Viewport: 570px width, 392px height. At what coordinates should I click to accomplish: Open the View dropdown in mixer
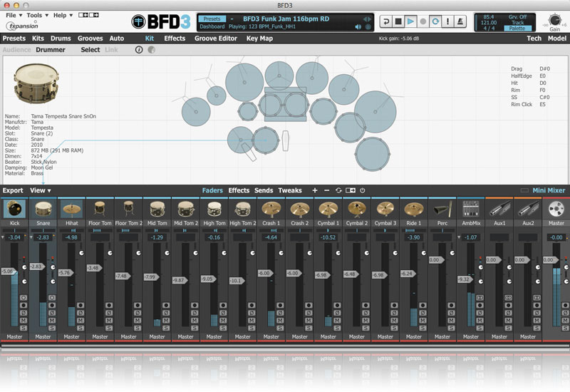(x=40, y=190)
